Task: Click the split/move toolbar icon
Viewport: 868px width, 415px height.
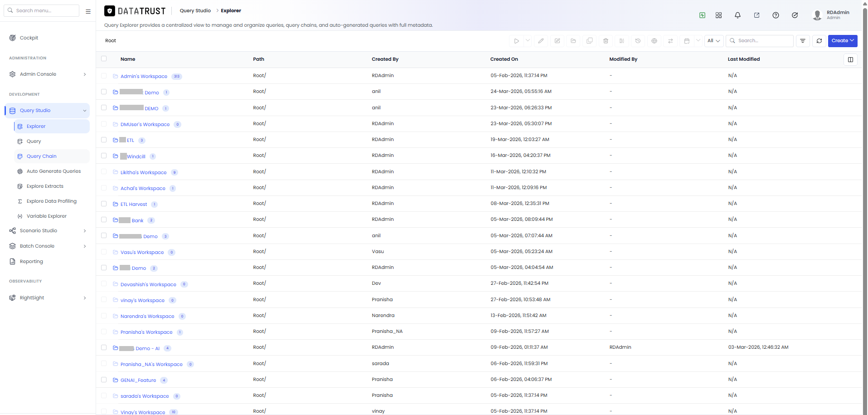Action: pyautogui.click(x=622, y=41)
